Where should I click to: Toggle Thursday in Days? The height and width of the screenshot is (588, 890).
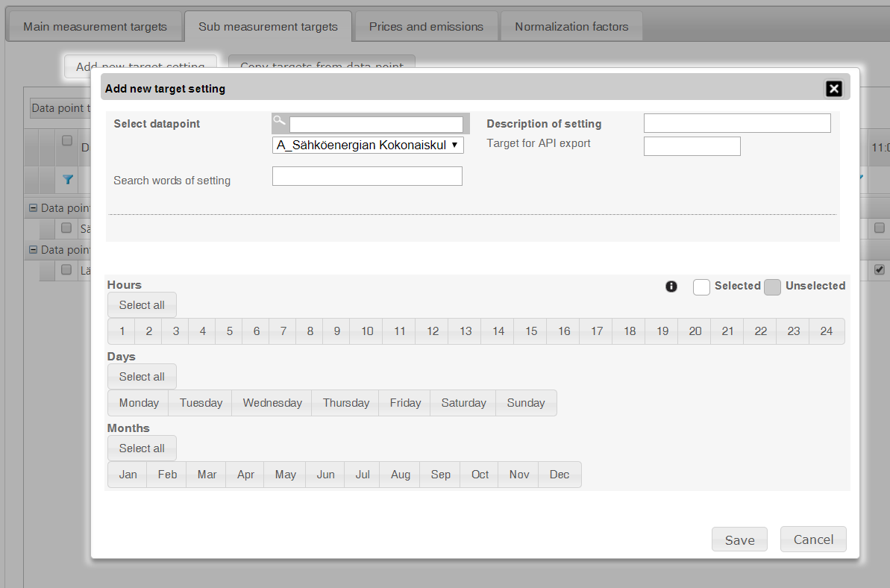pos(345,403)
